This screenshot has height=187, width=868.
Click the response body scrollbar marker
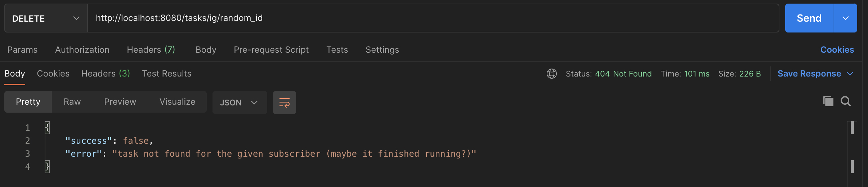(x=852, y=128)
